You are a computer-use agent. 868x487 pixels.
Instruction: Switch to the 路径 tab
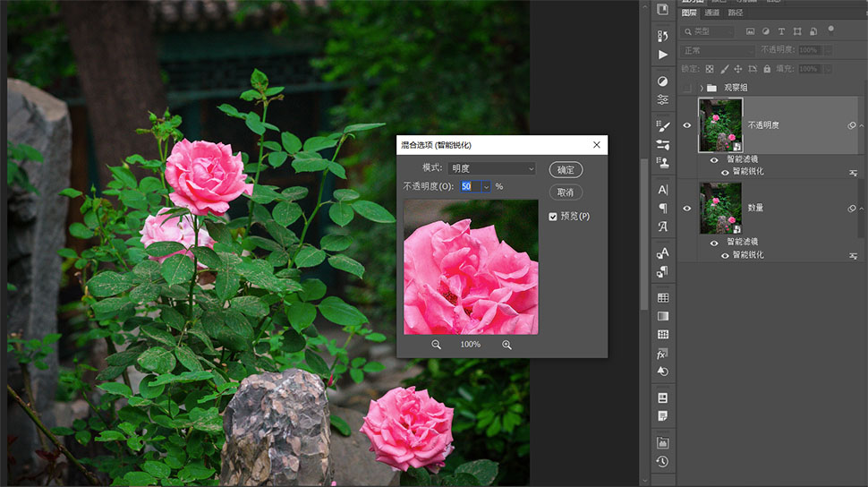click(736, 13)
